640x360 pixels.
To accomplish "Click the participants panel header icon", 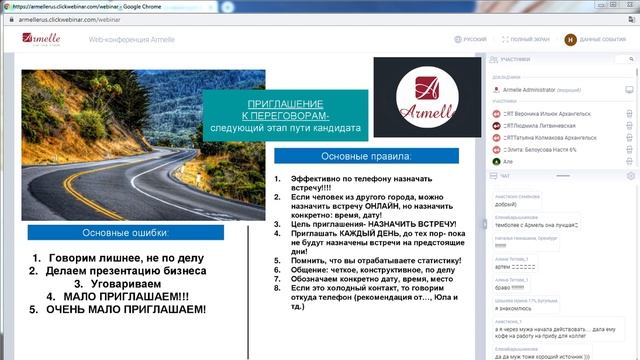I will 493,60.
